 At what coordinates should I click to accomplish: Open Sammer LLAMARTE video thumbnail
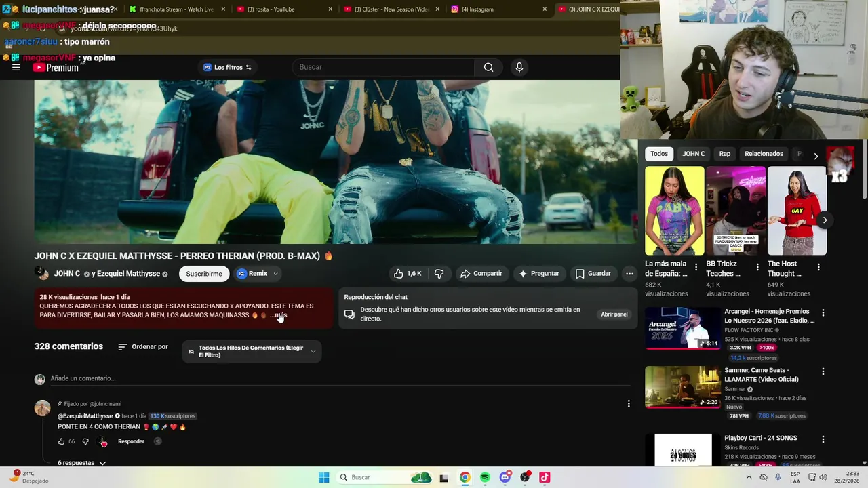click(x=683, y=387)
